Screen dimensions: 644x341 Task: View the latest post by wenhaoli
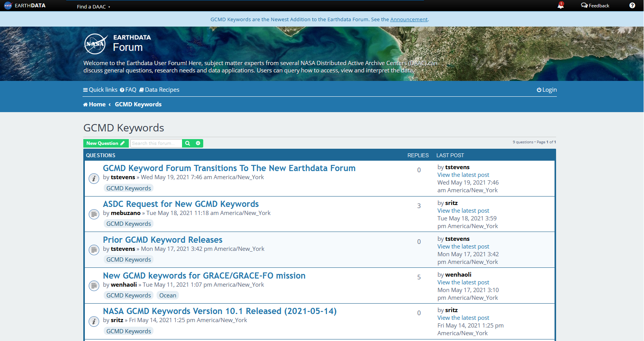[x=463, y=282]
